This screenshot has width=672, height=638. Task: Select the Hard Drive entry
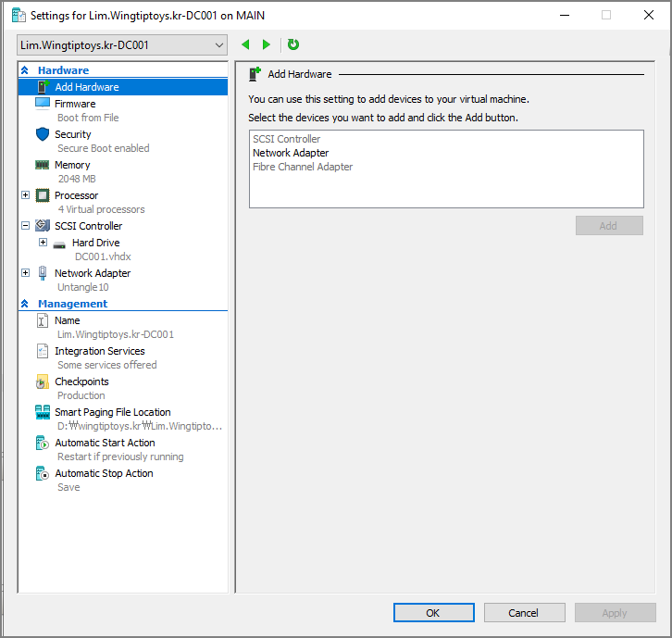96,243
